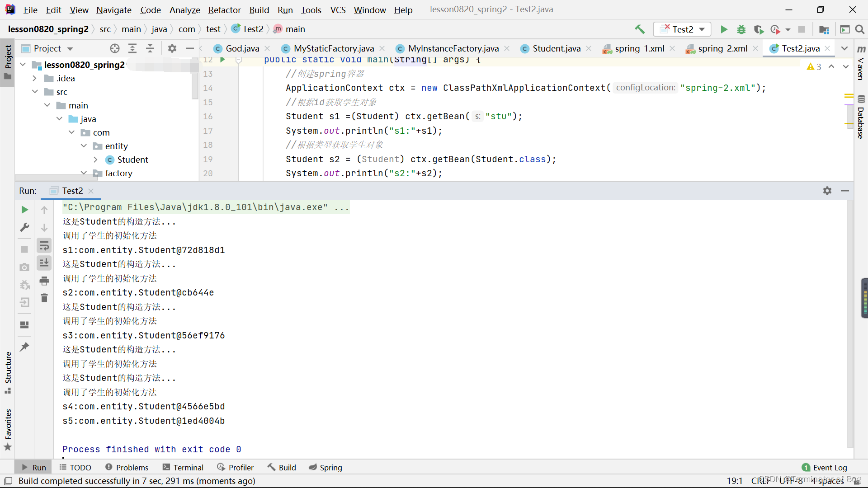Click the yellow warning stripe marker

point(849,96)
